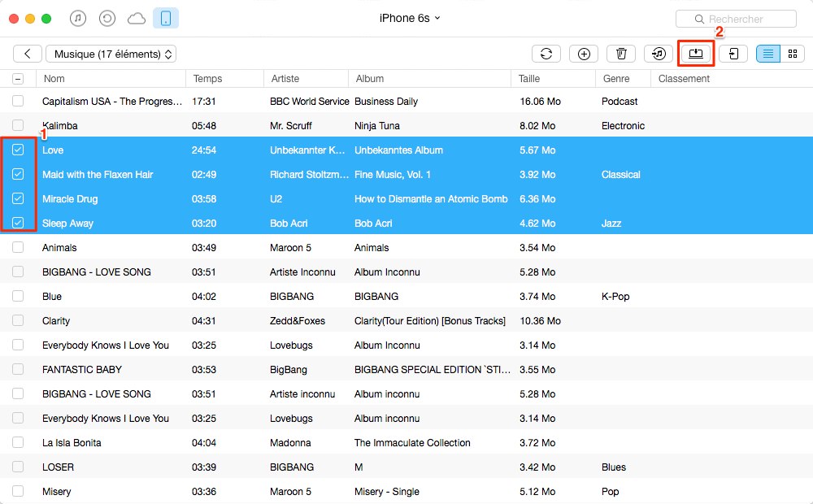Uncheck Maid with the Flaxen Hair checkbox
813x504 pixels.
(18, 174)
